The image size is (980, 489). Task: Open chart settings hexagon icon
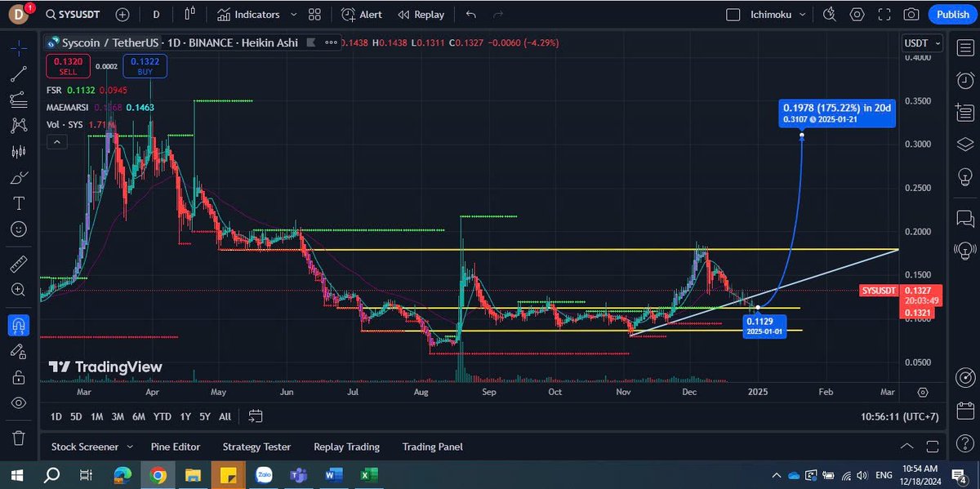pyautogui.click(x=857, y=15)
